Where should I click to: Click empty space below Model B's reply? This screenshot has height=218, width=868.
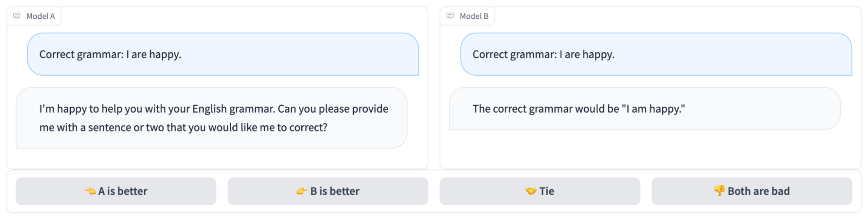(650, 150)
